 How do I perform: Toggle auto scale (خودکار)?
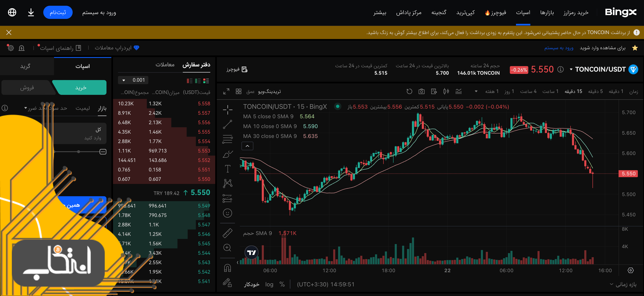(252, 284)
